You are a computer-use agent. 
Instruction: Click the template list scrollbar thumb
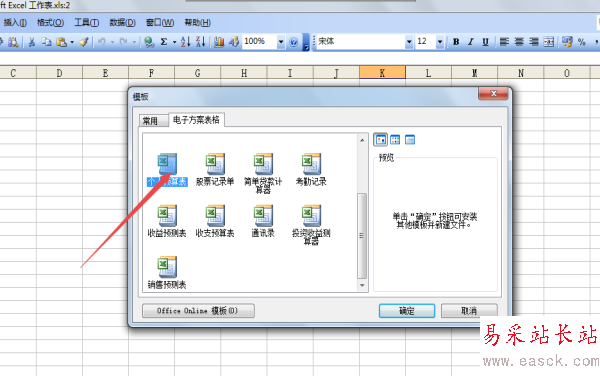[362, 236]
